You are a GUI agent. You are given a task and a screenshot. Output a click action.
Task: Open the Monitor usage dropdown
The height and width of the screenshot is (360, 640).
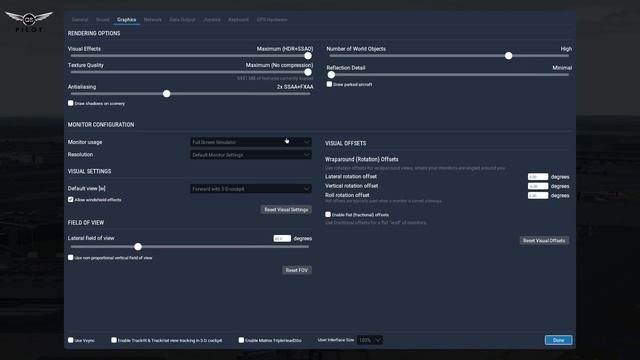point(251,142)
